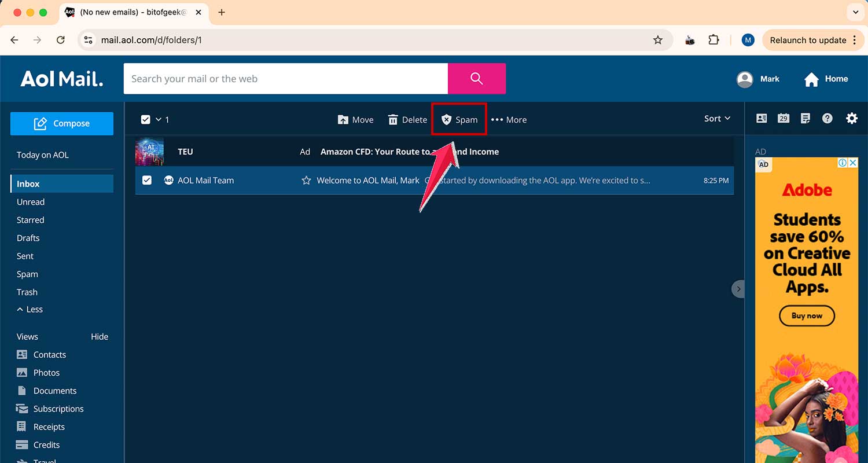868x463 pixels.
Task: Click the Relaunch to update button
Action: [809, 40]
